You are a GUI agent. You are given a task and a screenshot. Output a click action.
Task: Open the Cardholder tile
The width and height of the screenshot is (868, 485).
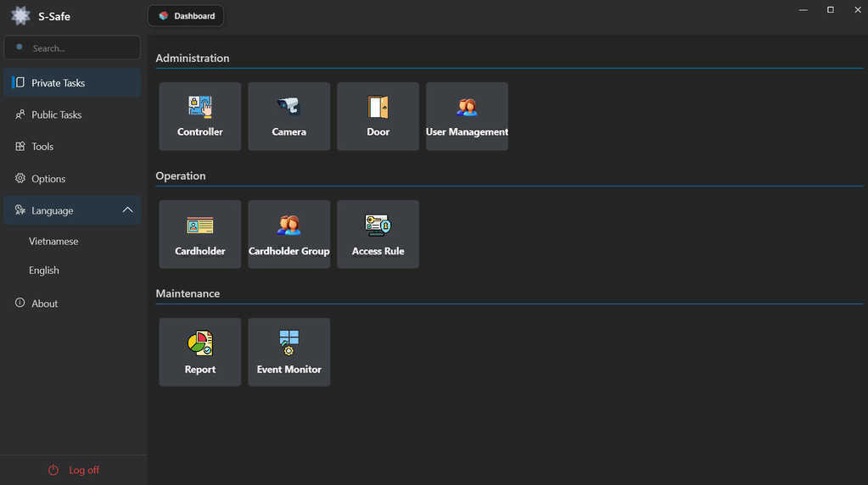click(x=200, y=235)
